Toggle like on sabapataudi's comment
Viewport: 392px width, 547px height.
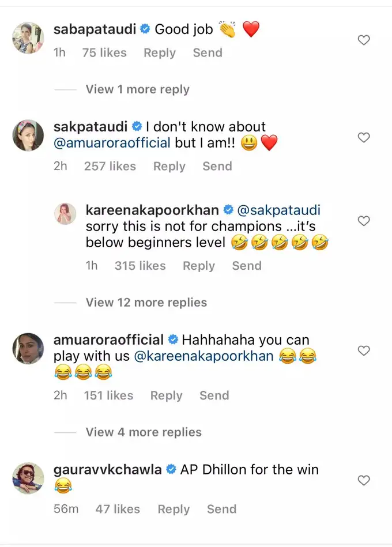pyautogui.click(x=364, y=40)
